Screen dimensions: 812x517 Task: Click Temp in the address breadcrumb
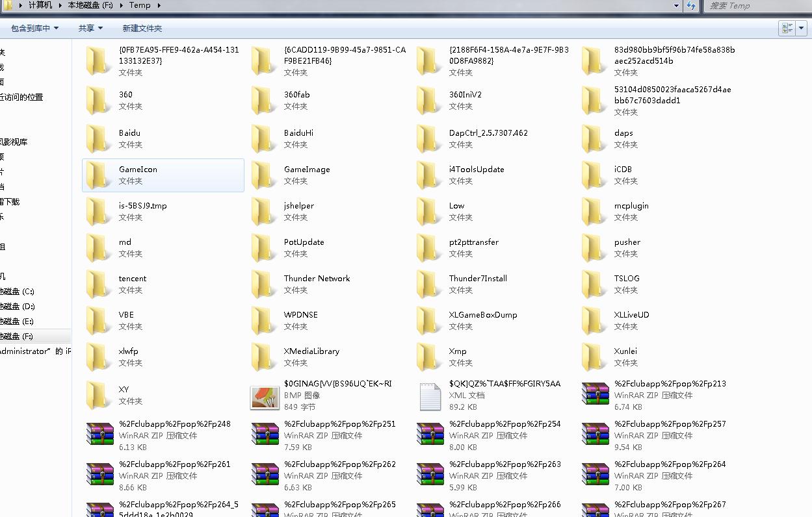(140, 5)
